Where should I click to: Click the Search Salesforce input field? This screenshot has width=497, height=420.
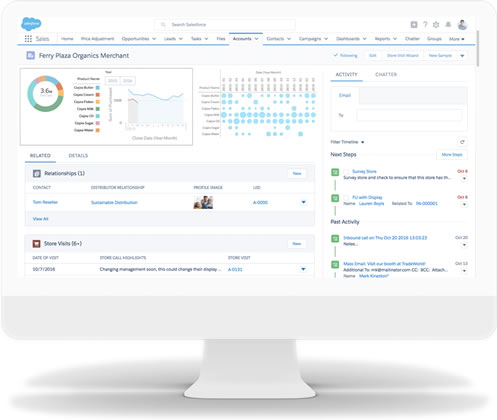(x=224, y=25)
